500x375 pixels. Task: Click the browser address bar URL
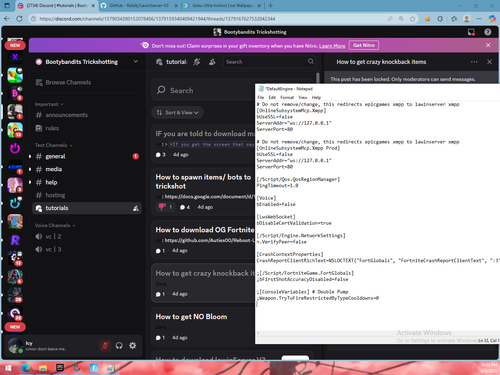(157, 19)
